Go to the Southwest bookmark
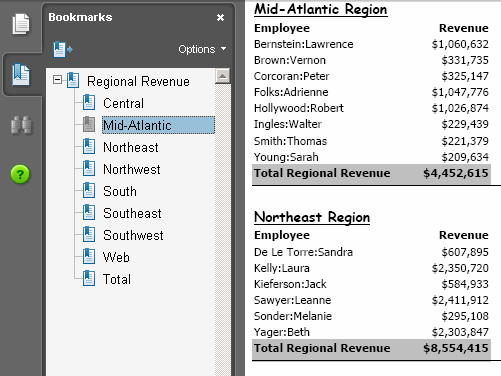The image size is (501, 376). click(133, 235)
